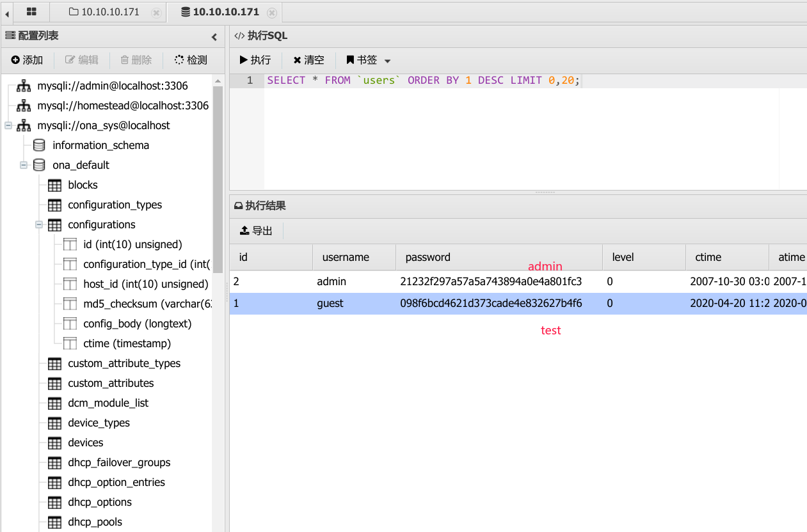Click the configuration_type_id column icon
This screenshot has width=807, height=532.
tap(70, 264)
